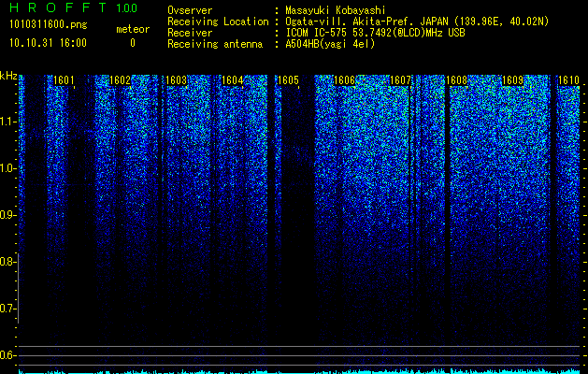Click the 1607 time marker

tap(400, 80)
